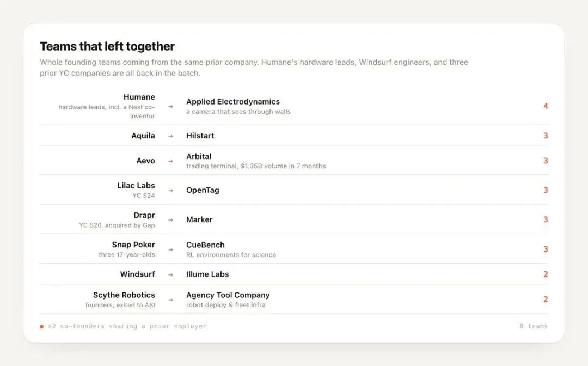
Task: Select the Drapr prior company name
Action: click(x=144, y=215)
